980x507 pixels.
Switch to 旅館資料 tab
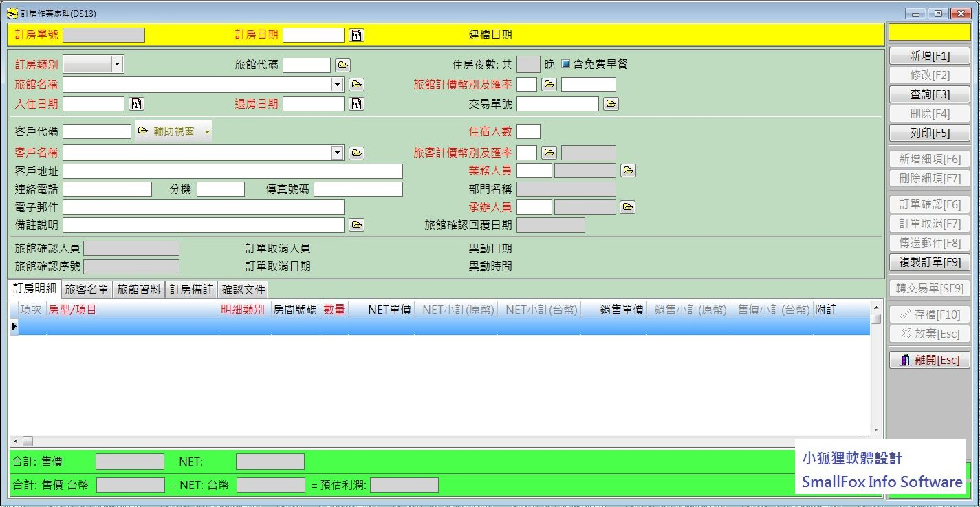(x=139, y=290)
